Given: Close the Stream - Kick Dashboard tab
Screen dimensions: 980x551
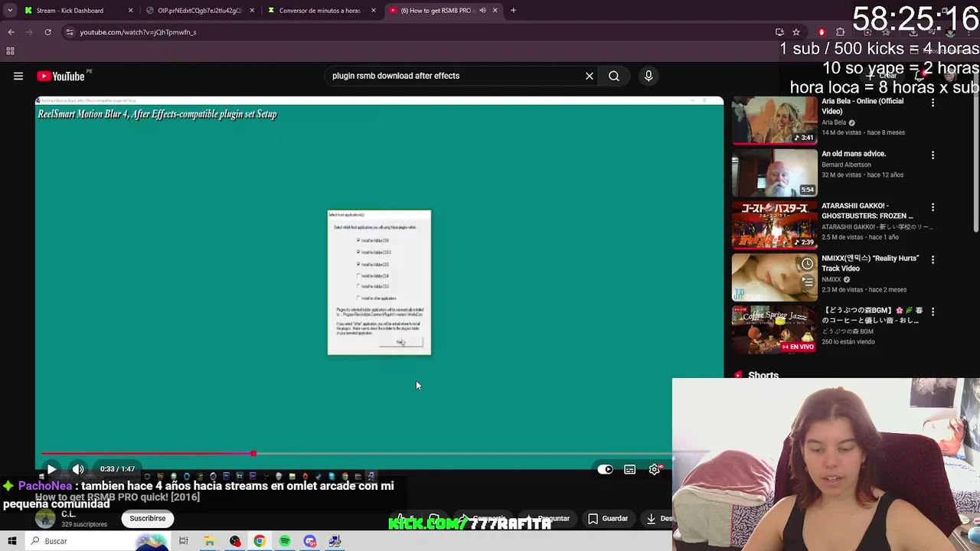Looking at the screenshot, I should click(x=130, y=11).
